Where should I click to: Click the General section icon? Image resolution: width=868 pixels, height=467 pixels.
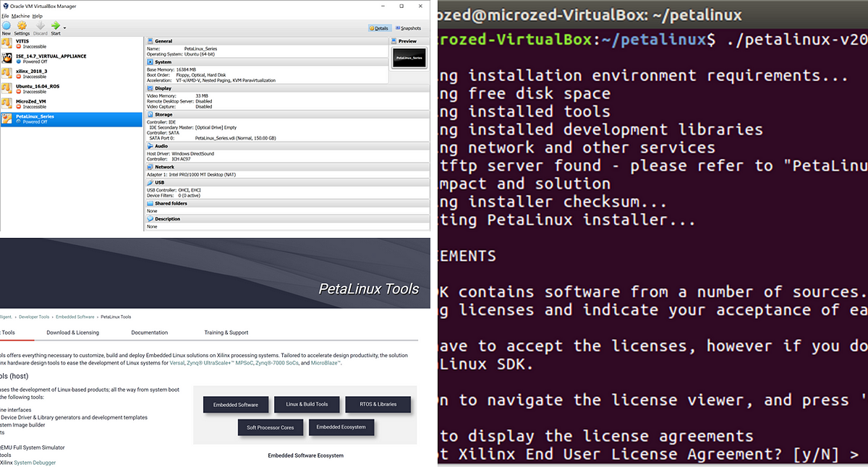click(150, 41)
